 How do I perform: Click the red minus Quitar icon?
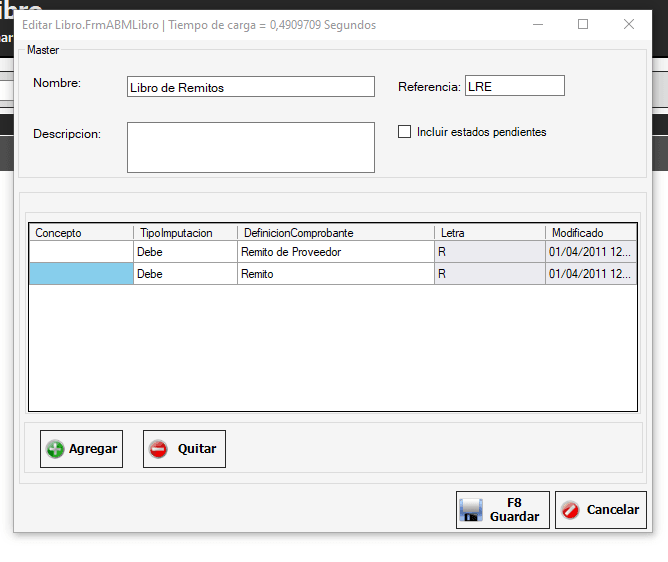pyautogui.click(x=158, y=449)
